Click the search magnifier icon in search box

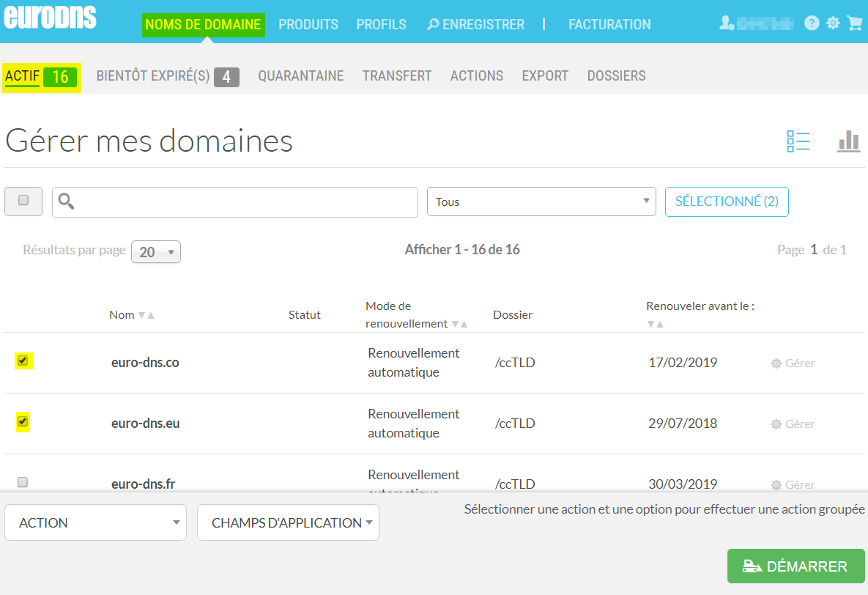point(66,201)
